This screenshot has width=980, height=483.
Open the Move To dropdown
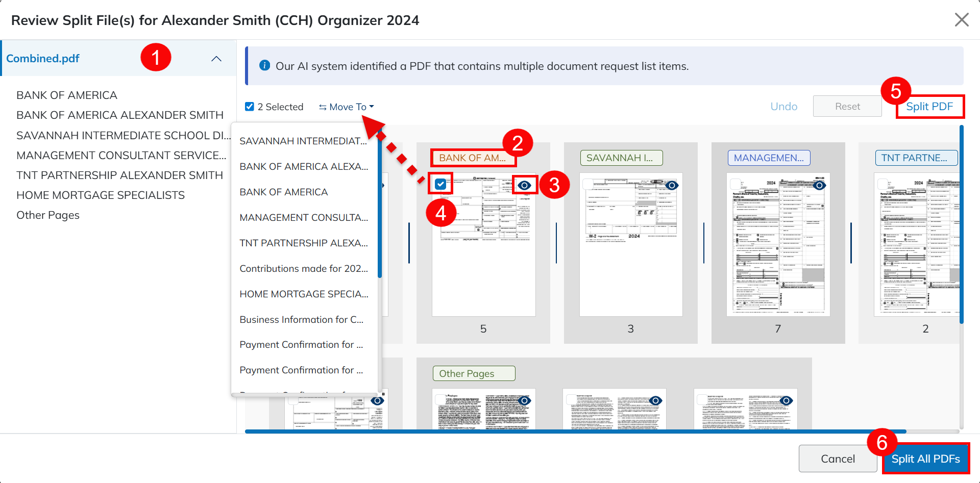click(x=347, y=107)
